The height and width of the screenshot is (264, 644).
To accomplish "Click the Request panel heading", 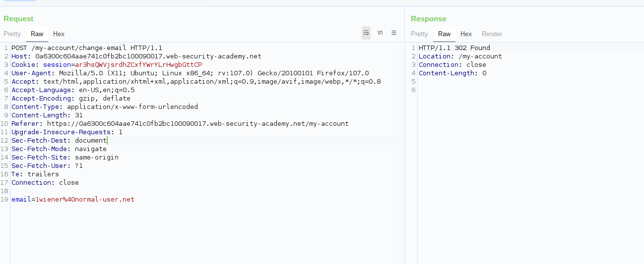I will click(x=18, y=19).
